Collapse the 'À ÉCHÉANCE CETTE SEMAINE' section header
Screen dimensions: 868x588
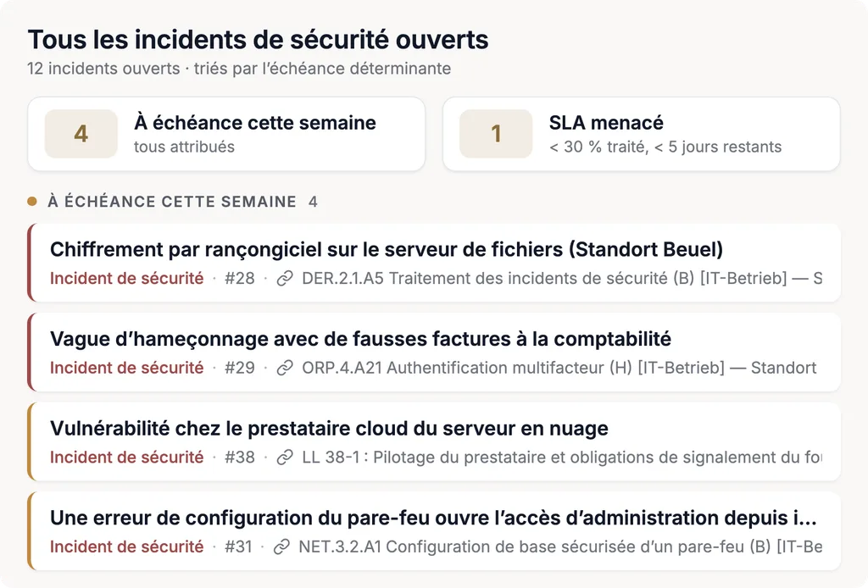point(172,202)
